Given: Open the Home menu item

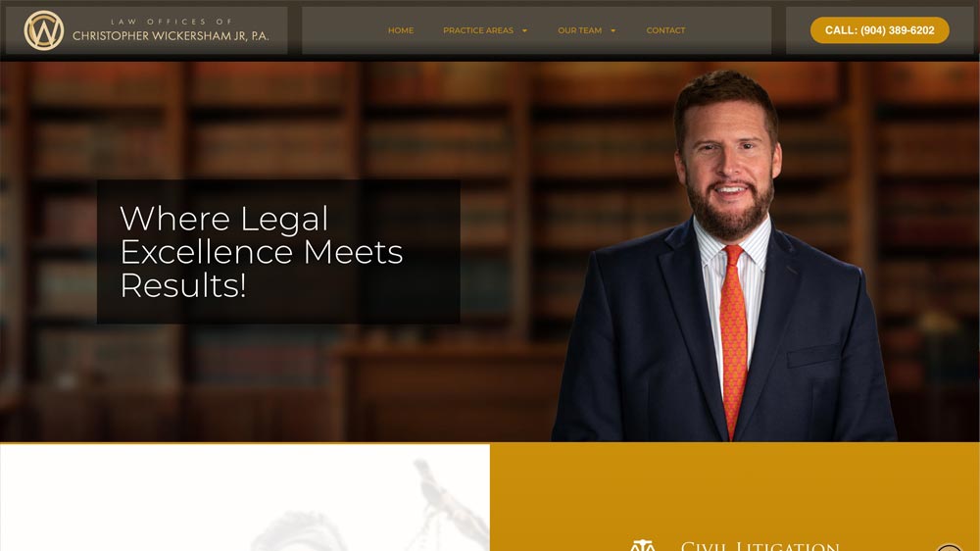Looking at the screenshot, I should coord(401,30).
